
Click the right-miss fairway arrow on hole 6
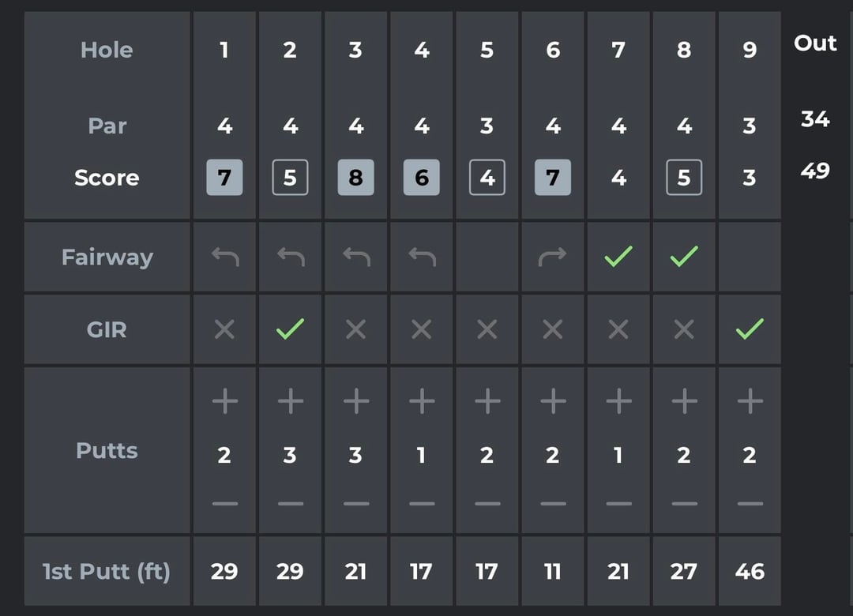pos(553,257)
